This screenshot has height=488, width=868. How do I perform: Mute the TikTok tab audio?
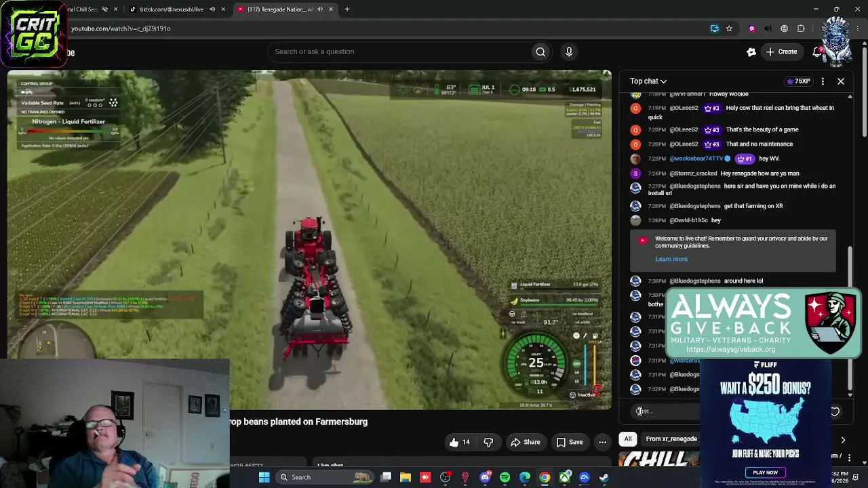pyautogui.click(x=212, y=9)
